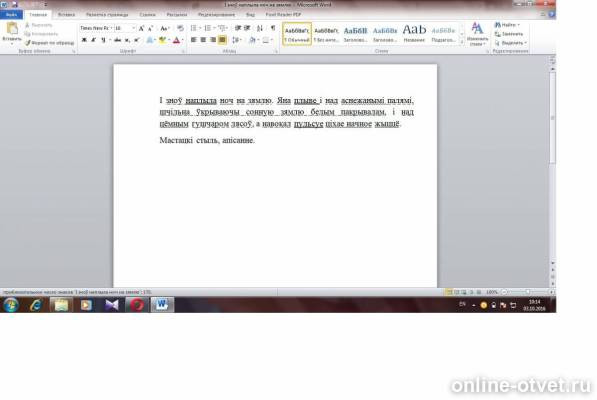Expand the font size combo box
Viewport: 597px width, 400px height.
tap(125, 28)
